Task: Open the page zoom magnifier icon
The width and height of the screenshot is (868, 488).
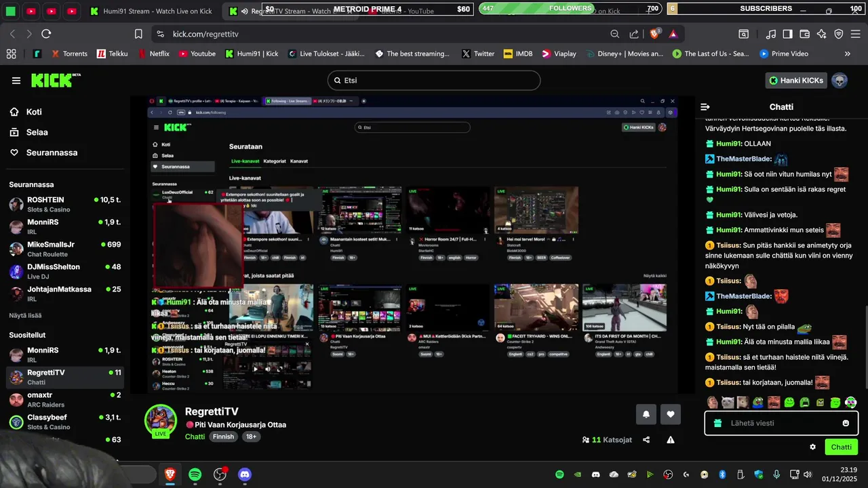Action: 614,34
